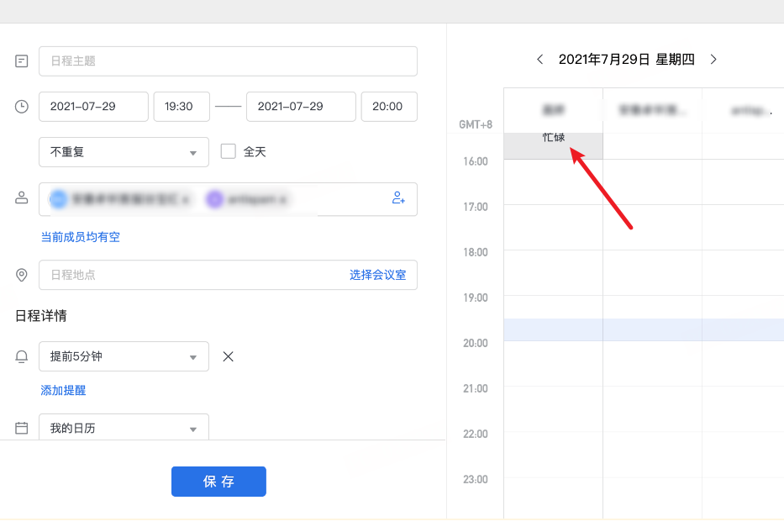The height and width of the screenshot is (532, 784).
Task: Click the 当前成员均有空 link
Action: (81, 237)
